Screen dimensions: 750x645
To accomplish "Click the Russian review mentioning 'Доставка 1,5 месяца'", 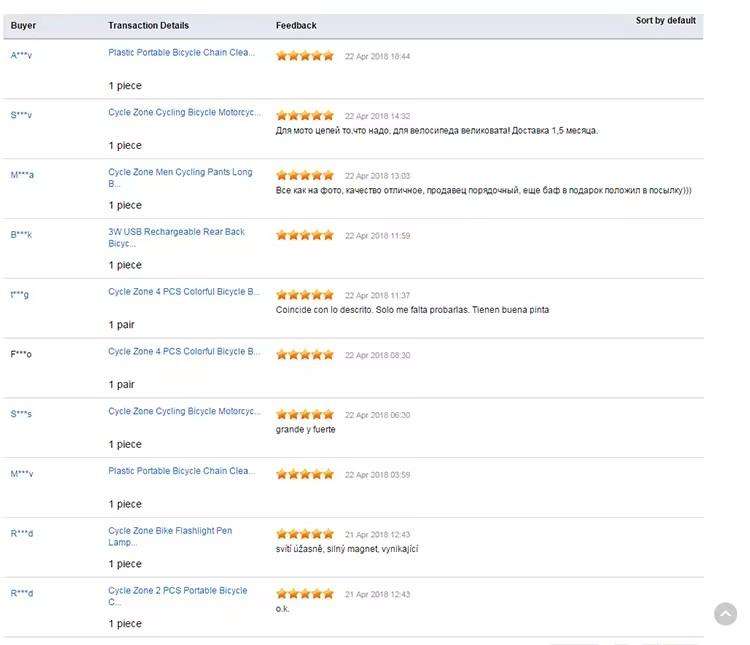I will pyautogui.click(x=437, y=131).
